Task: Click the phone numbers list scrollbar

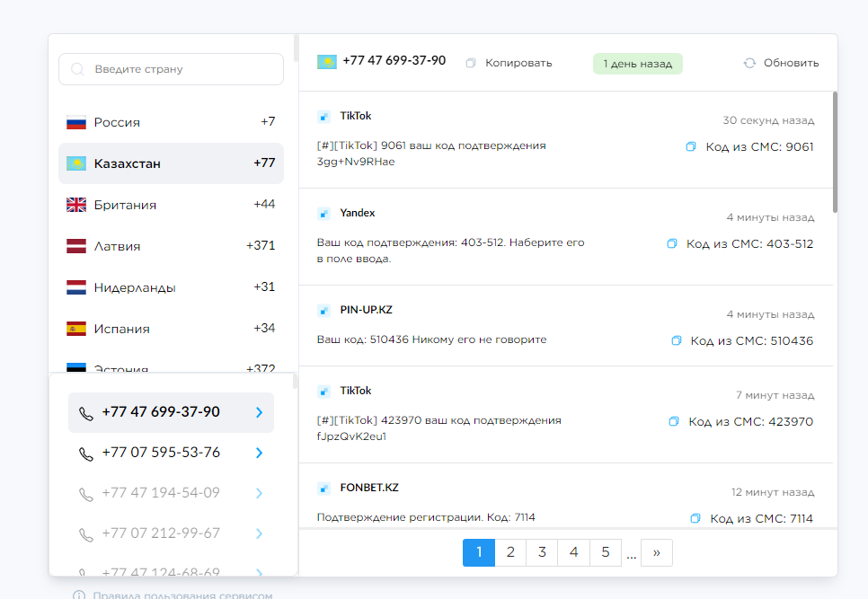Action: pyautogui.click(x=295, y=382)
